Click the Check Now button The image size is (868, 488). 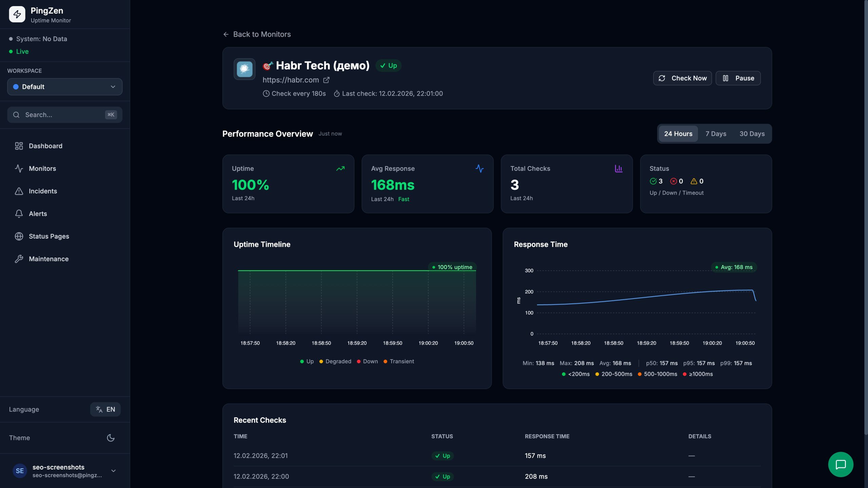coord(682,78)
